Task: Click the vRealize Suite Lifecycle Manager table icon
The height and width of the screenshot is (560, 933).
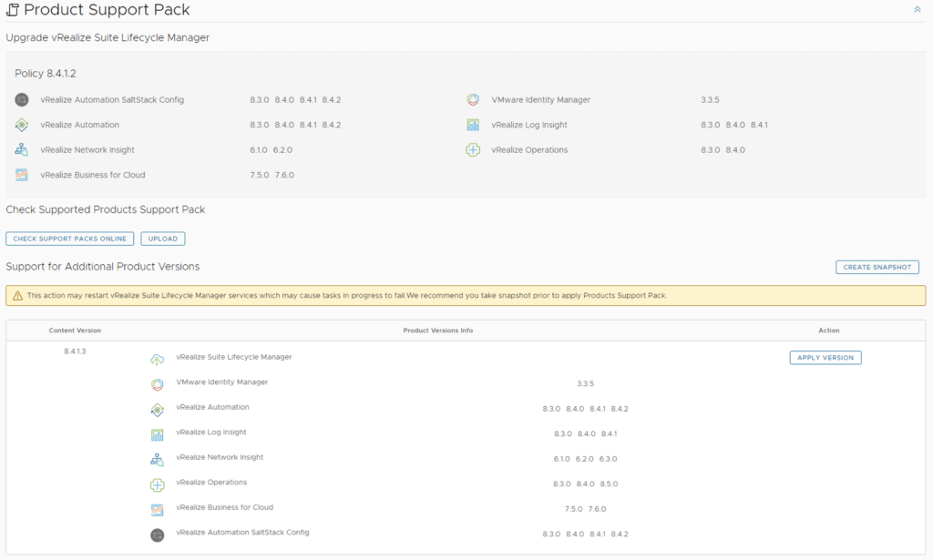Action: tap(158, 360)
